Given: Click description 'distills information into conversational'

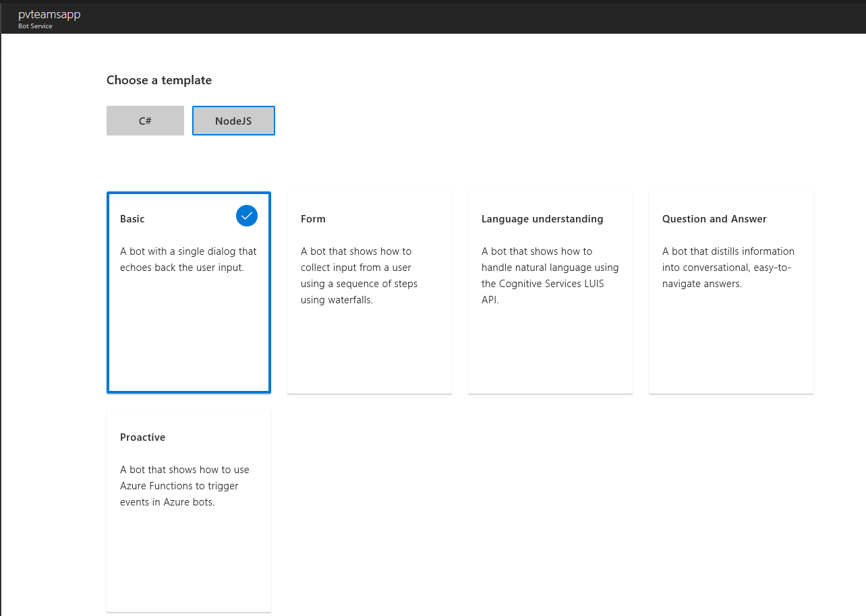Looking at the screenshot, I should (728, 268).
